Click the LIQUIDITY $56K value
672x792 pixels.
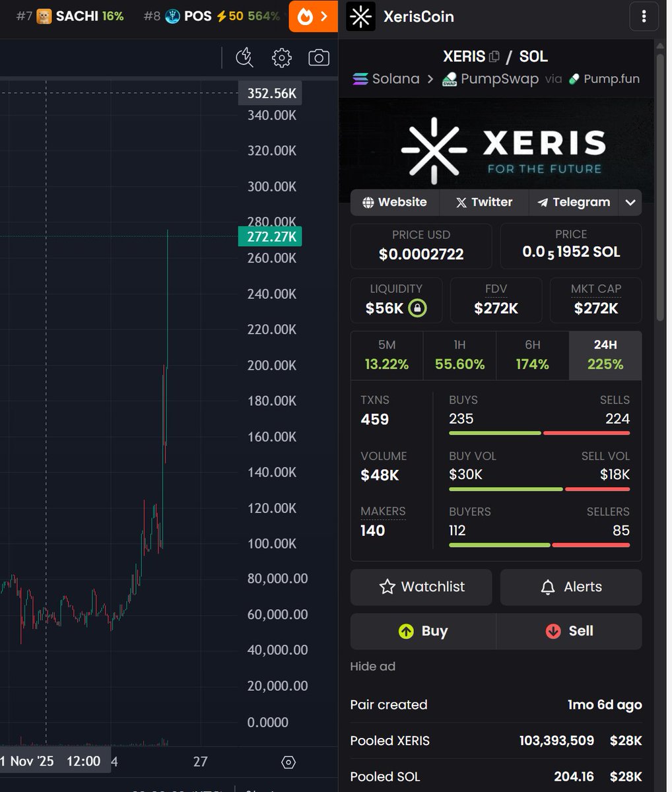point(384,308)
